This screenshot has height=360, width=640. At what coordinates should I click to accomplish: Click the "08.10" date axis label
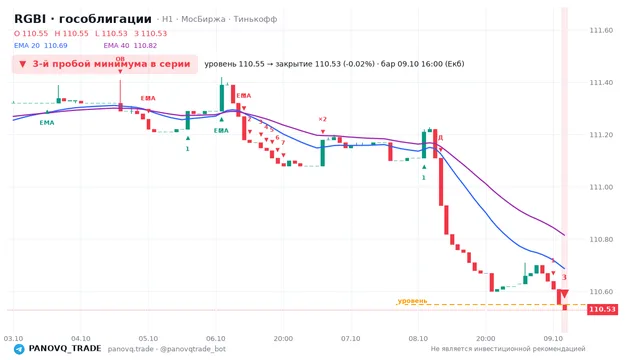coord(418,338)
